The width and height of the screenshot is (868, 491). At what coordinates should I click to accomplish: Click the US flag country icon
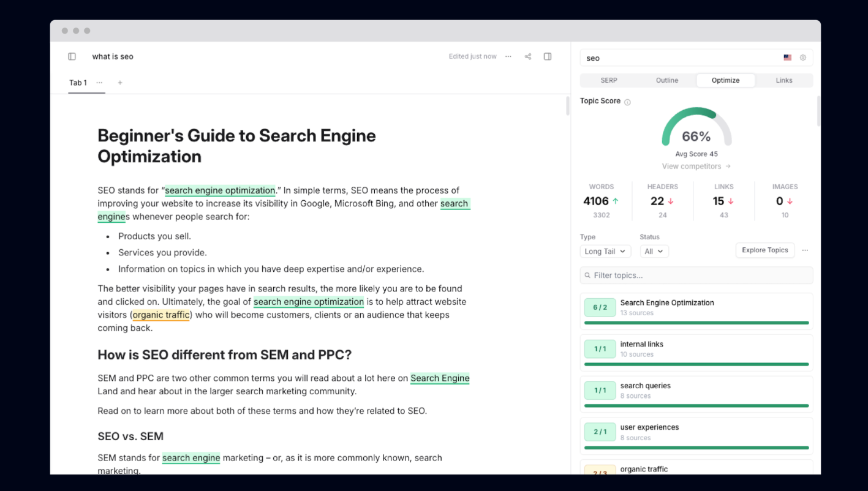pyautogui.click(x=788, y=58)
